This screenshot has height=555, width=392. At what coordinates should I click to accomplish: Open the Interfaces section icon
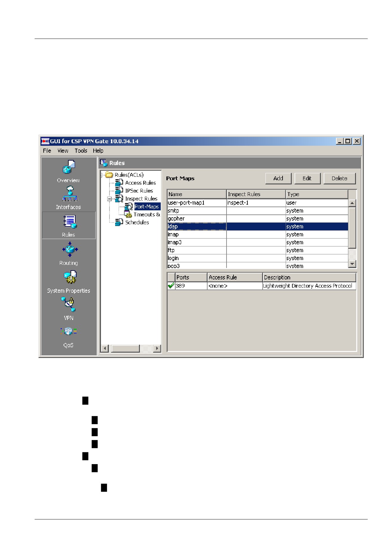70,194
